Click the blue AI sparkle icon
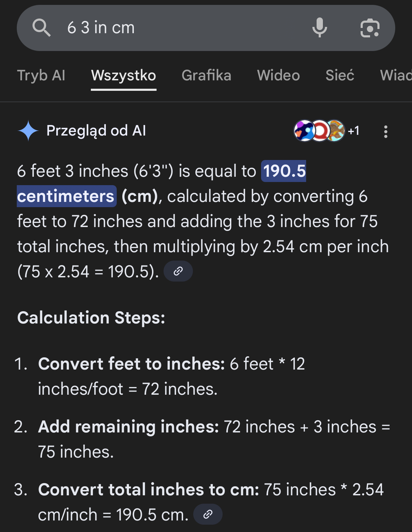 28,131
